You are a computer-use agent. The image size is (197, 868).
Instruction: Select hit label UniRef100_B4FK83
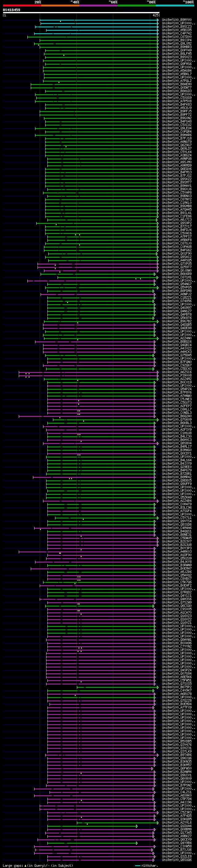pos(177,104)
